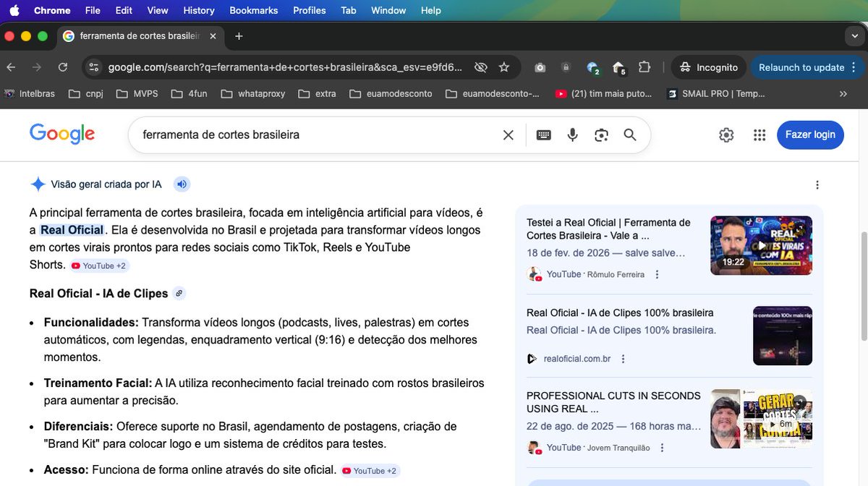Open the Help menu
The height and width of the screenshot is (486, 868).
(431, 10)
